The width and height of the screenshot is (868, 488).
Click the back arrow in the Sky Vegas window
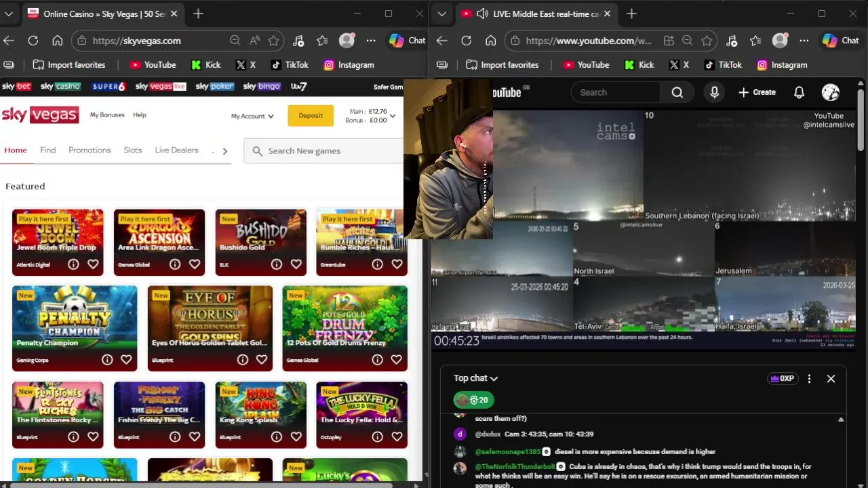pos(9,41)
